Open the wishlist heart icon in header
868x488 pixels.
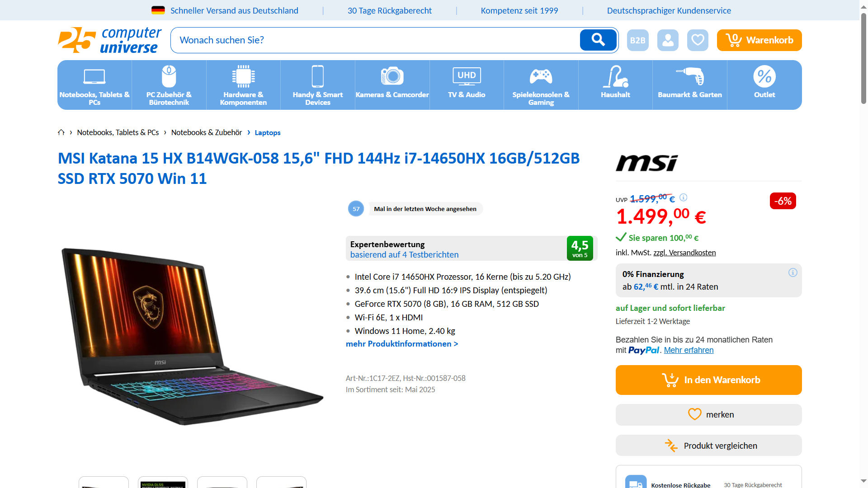coord(698,40)
